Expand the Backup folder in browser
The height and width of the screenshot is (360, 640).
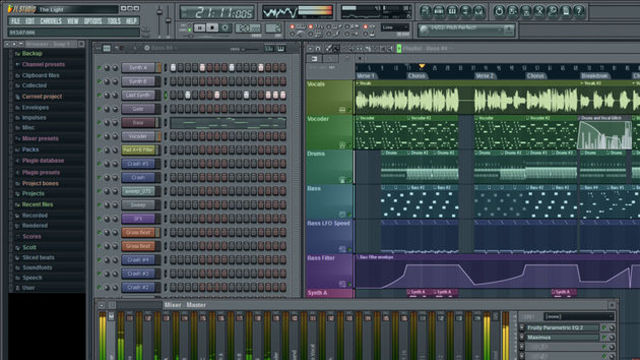(32, 53)
